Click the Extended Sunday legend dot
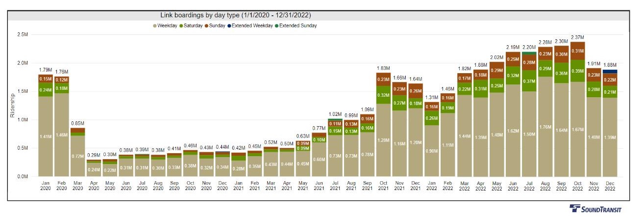Viewport: 644px width, 218px height. click(x=277, y=26)
